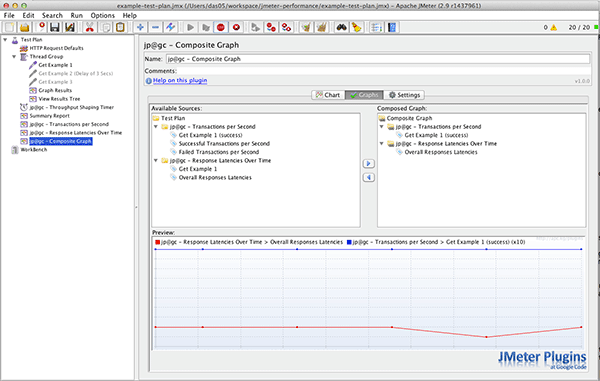
Task: Click the Start no pauses icon
Action: click(206, 27)
